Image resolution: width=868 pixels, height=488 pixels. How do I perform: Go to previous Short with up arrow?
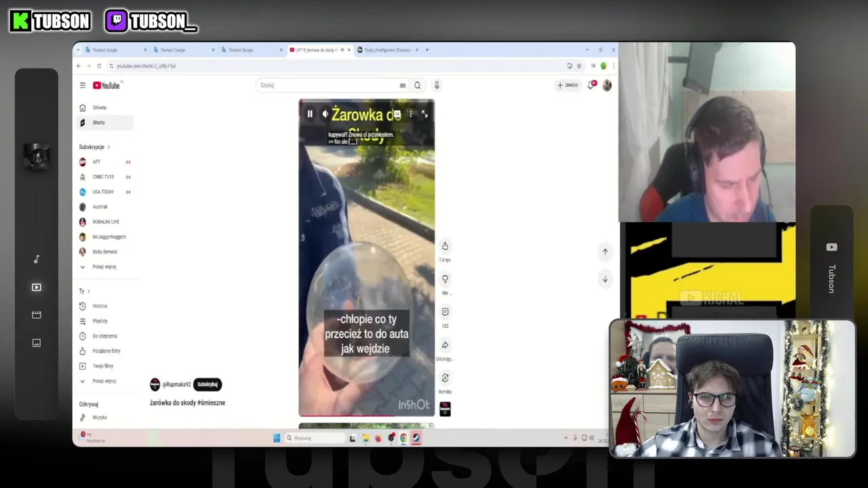pyautogui.click(x=605, y=251)
